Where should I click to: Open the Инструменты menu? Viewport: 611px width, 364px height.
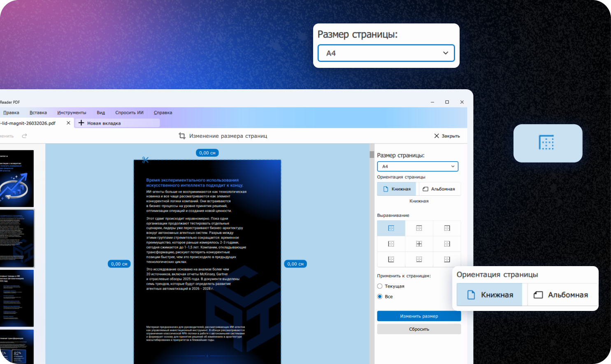(72, 113)
